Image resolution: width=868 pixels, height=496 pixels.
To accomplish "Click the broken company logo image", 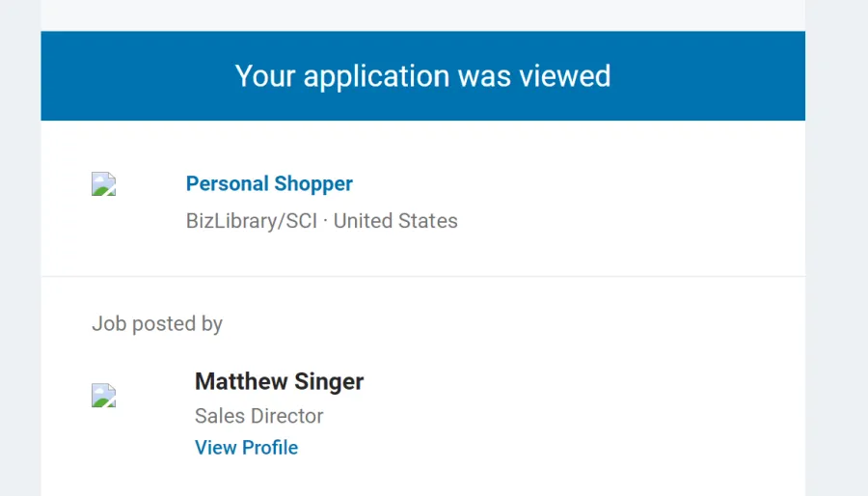I will 103,184.
